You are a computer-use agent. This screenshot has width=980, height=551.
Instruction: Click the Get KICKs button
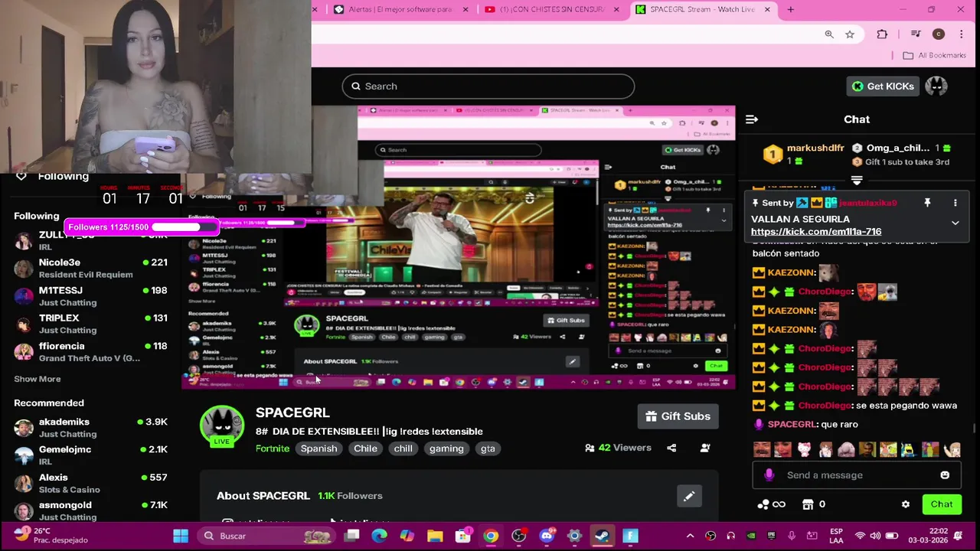[x=882, y=86]
